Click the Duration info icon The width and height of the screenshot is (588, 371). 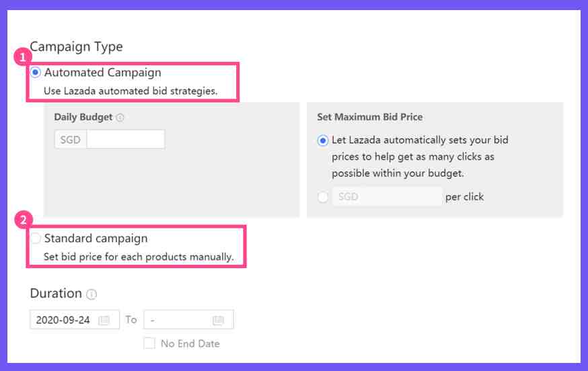[91, 294]
